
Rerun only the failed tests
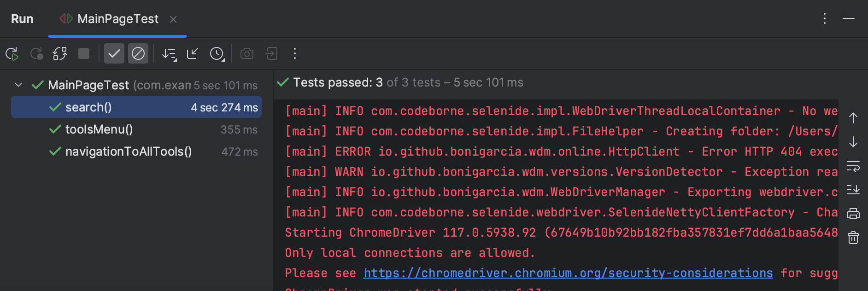tap(37, 53)
